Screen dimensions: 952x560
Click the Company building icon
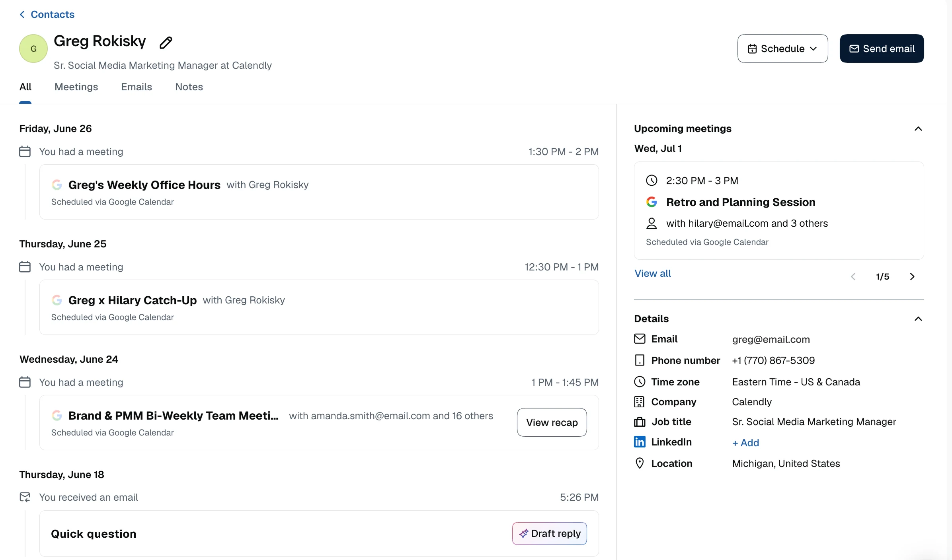(x=640, y=402)
